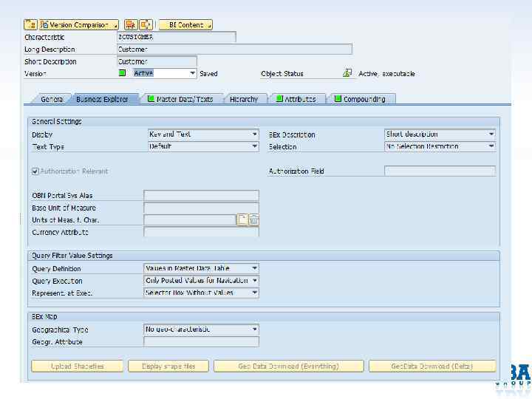Click Geo Data Download (Everything) button
532x399 pixels.
point(288,366)
